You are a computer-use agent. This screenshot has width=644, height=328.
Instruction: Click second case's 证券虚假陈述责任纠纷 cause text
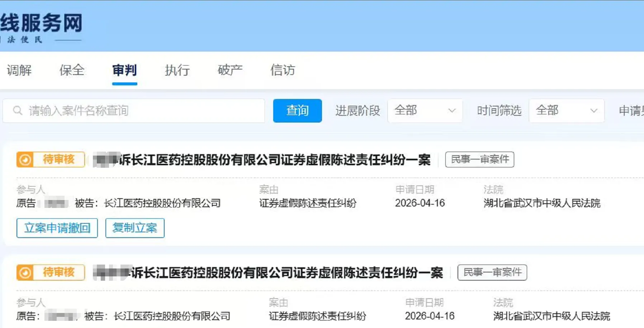pos(317,316)
